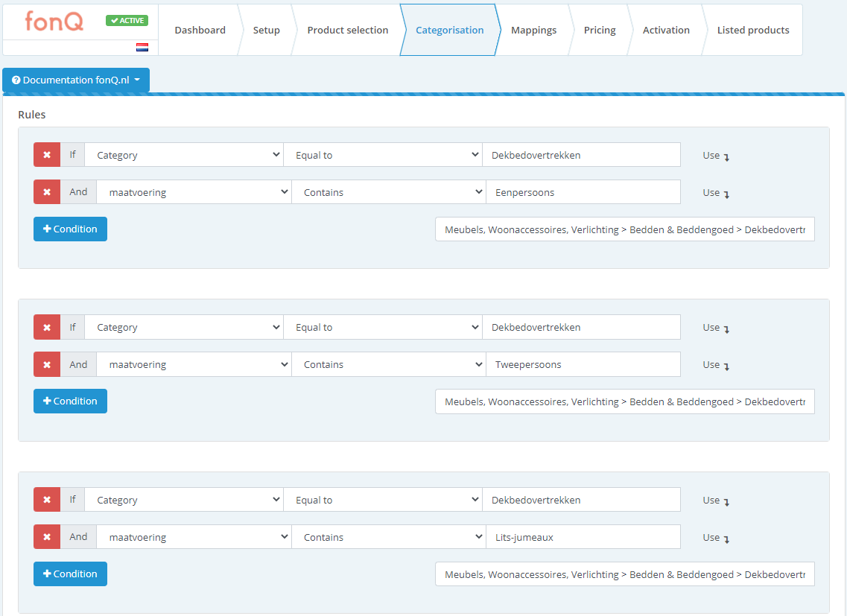Open the Documentation fonQ.nl dropdown
Viewport: 847px width, 616px height.
tap(76, 80)
